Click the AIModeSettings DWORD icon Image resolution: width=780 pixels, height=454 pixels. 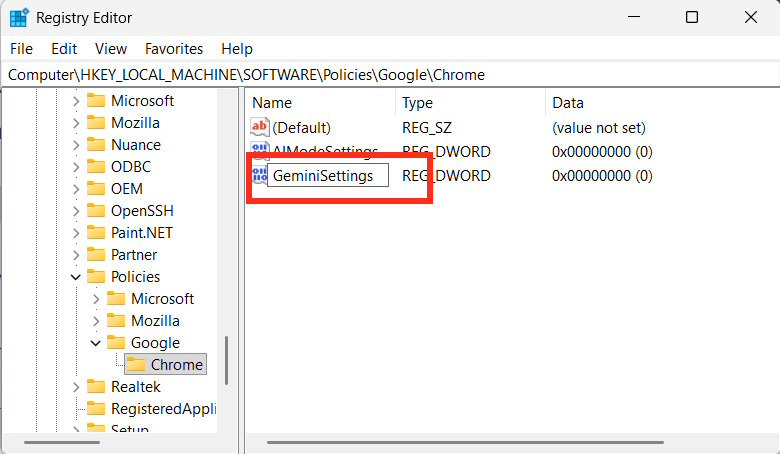tap(260, 148)
